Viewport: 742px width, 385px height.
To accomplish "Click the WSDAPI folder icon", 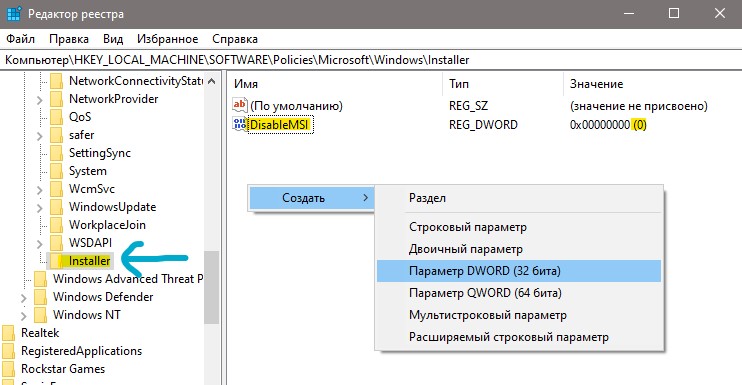I will (57, 243).
